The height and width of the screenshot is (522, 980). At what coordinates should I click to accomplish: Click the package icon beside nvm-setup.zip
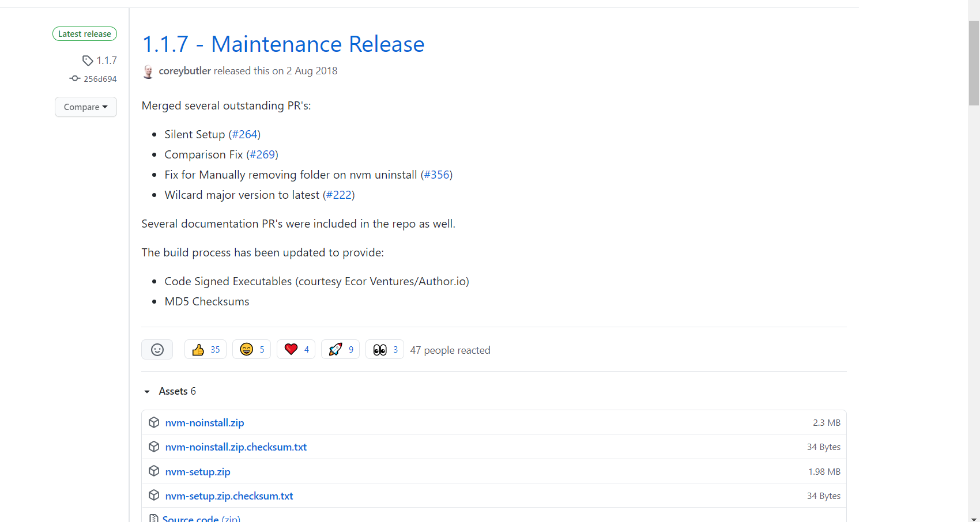coord(154,471)
